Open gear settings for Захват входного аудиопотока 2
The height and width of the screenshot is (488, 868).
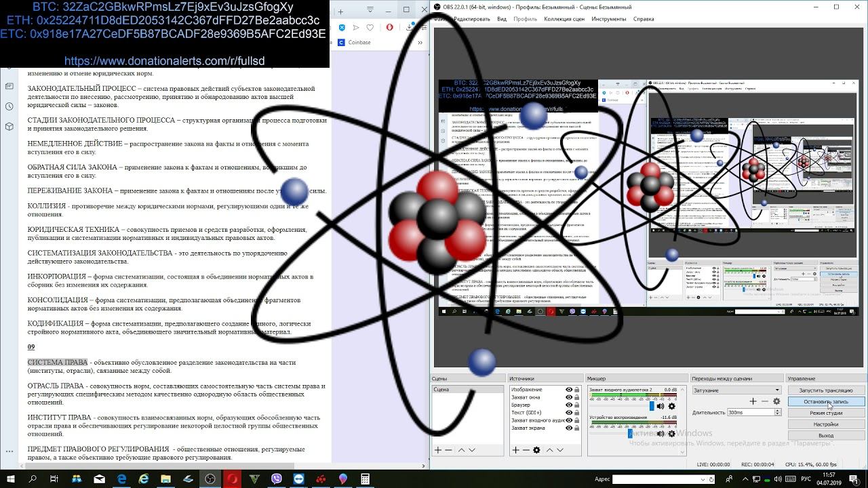672,407
